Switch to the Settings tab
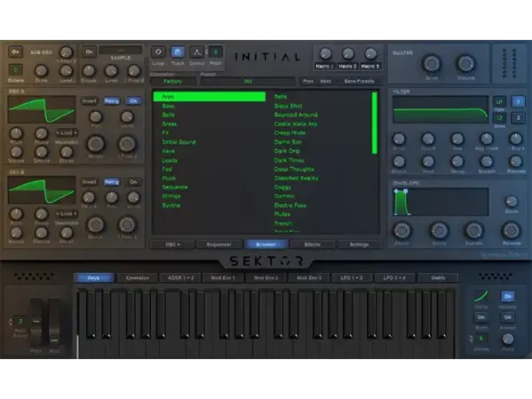The width and height of the screenshot is (532, 399). pos(359,245)
